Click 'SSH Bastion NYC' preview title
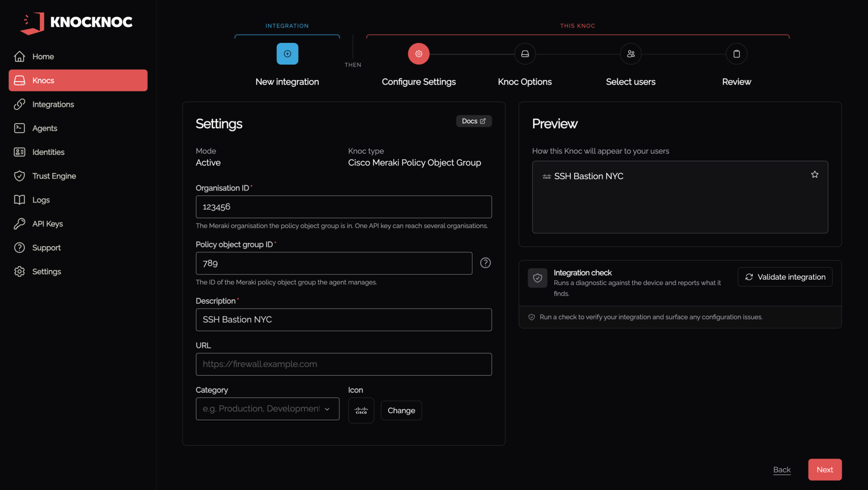This screenshot has height=490, width=868. point(589,176)
